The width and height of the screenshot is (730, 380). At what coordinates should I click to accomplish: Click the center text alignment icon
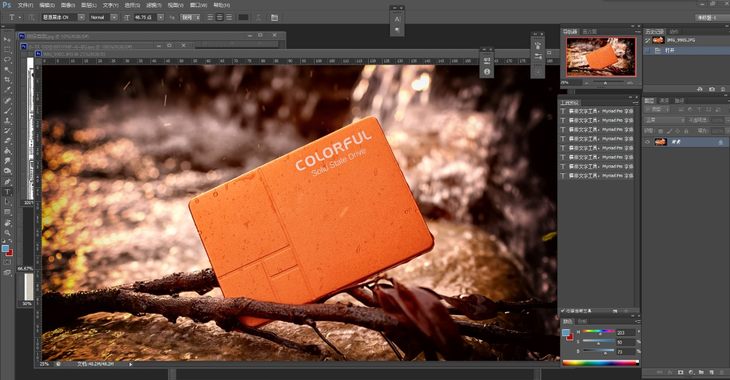219,17
